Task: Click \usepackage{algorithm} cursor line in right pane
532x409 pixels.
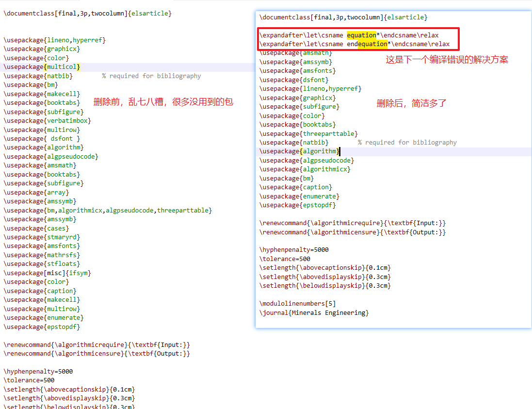Action: [300, 151]
